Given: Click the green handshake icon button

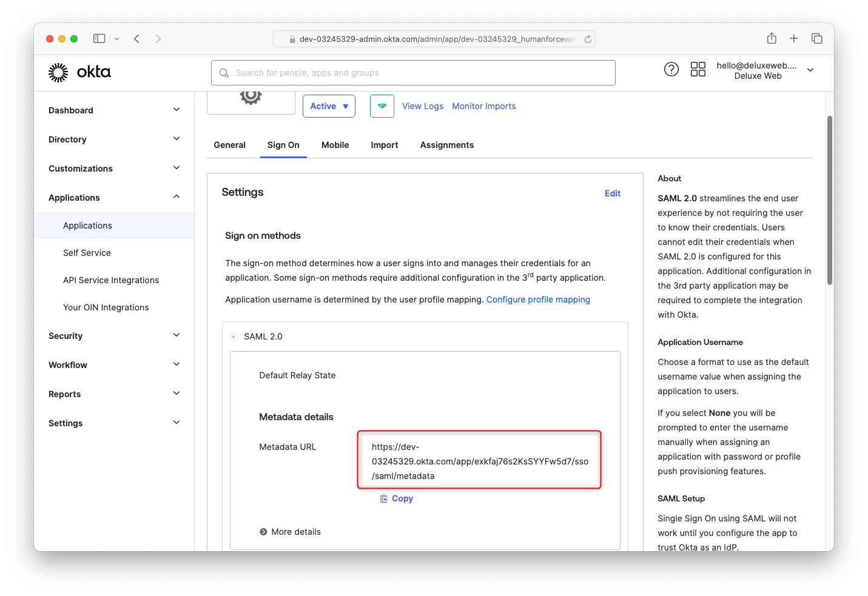Looking at the screenshot, I should 382,106.
